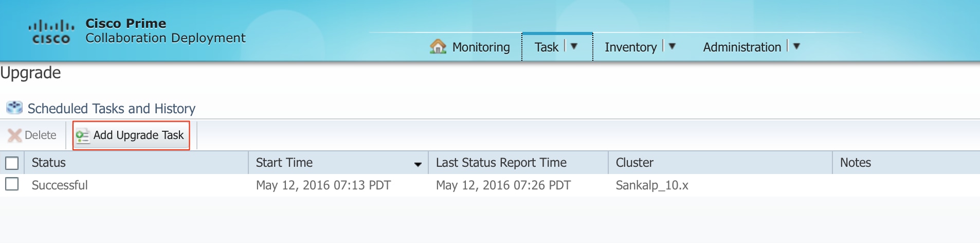Click the red X delete icon
The width and height of the screenshot is (980, 243).
pyautogui.click(x=15, y=135)
